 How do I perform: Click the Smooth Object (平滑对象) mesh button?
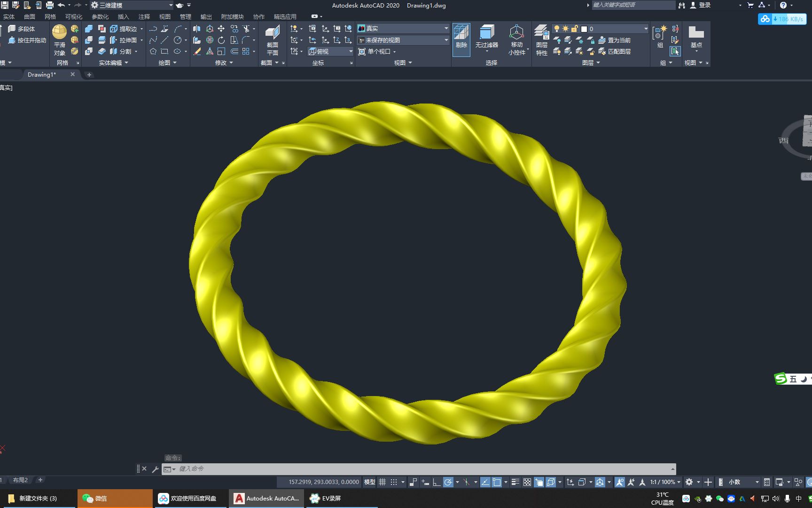pyautogui.click(x=59, y=40)
